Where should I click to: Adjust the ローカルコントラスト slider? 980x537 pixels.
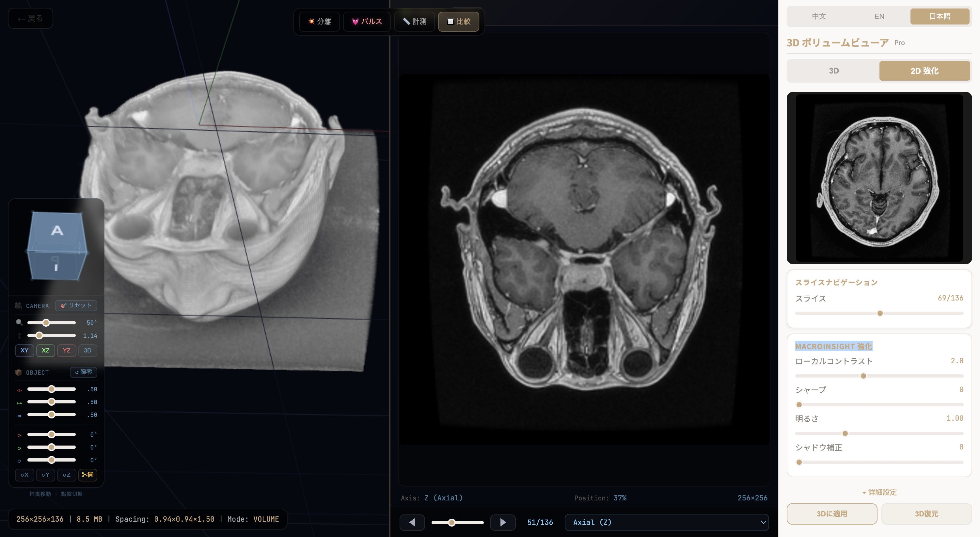click(879, 376)
